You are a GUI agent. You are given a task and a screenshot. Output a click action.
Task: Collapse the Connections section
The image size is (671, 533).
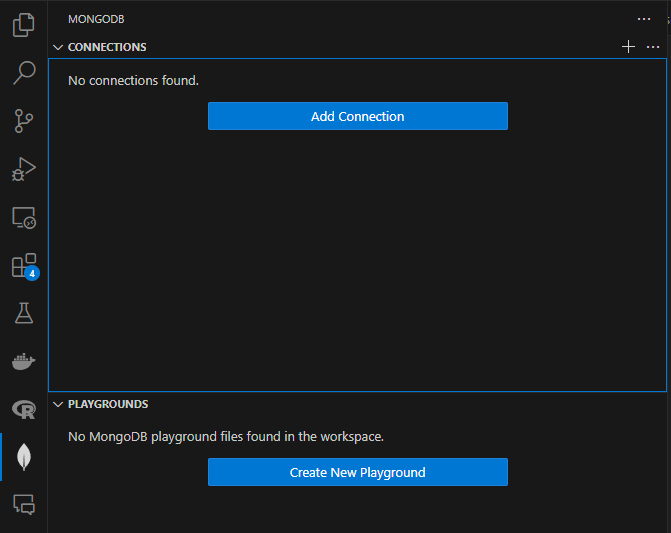point(58,47)
